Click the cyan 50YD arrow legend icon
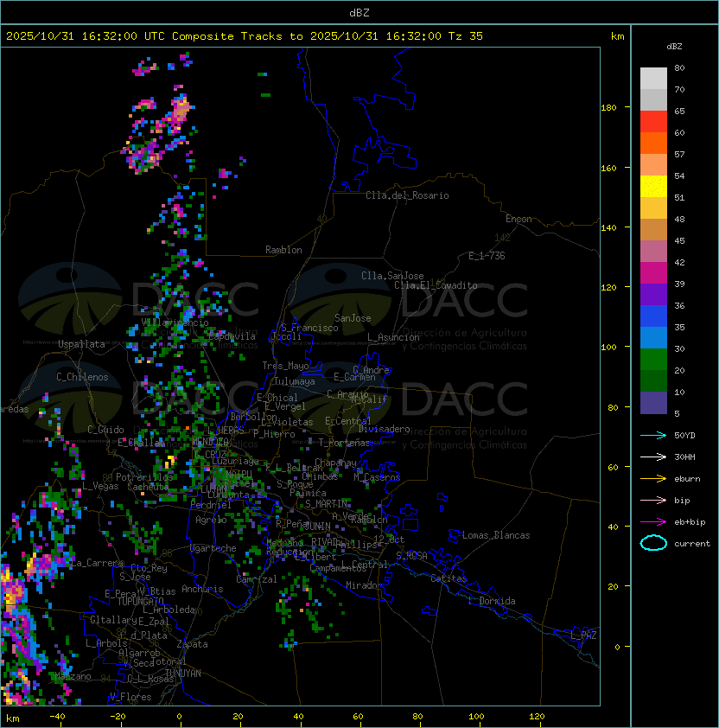Viewport: 719px width, 728px height. pos(653,436)
